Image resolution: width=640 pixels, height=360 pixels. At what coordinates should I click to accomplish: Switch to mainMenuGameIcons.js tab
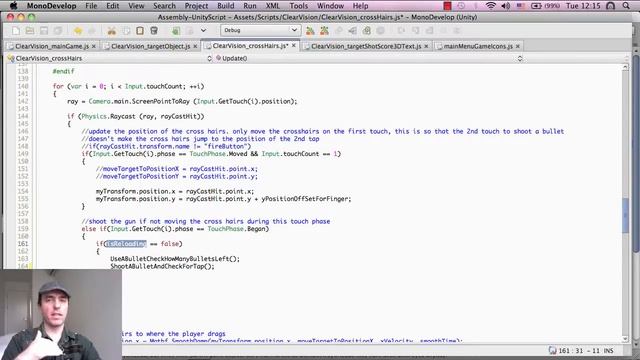click(x=478, y=46)
